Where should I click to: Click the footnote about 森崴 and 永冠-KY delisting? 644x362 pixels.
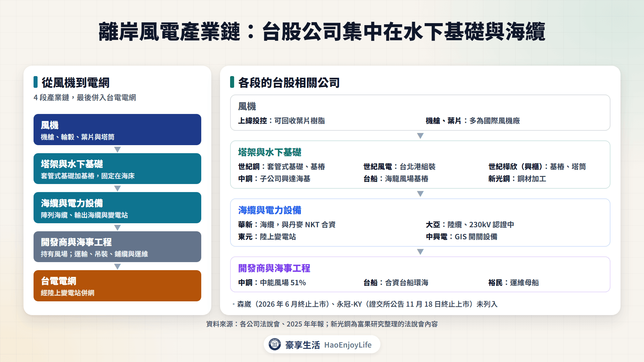pyautogui.click(x=365, y=304)
